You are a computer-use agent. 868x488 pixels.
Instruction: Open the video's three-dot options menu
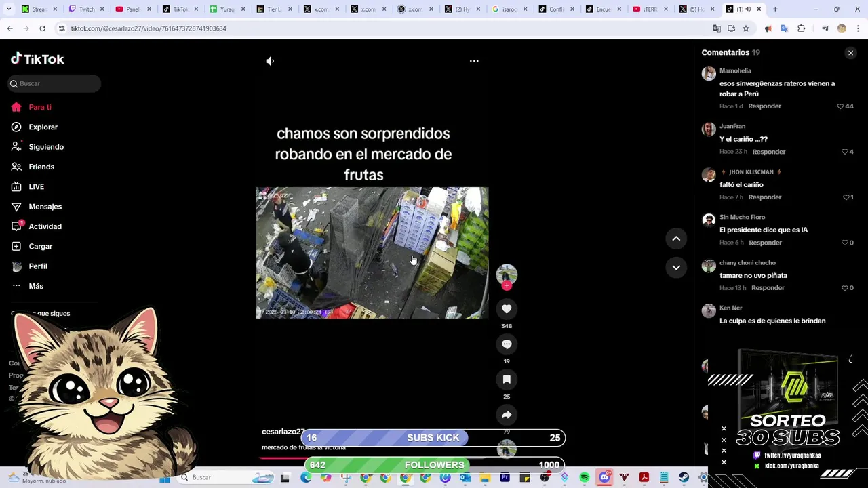tap(474, 61)
